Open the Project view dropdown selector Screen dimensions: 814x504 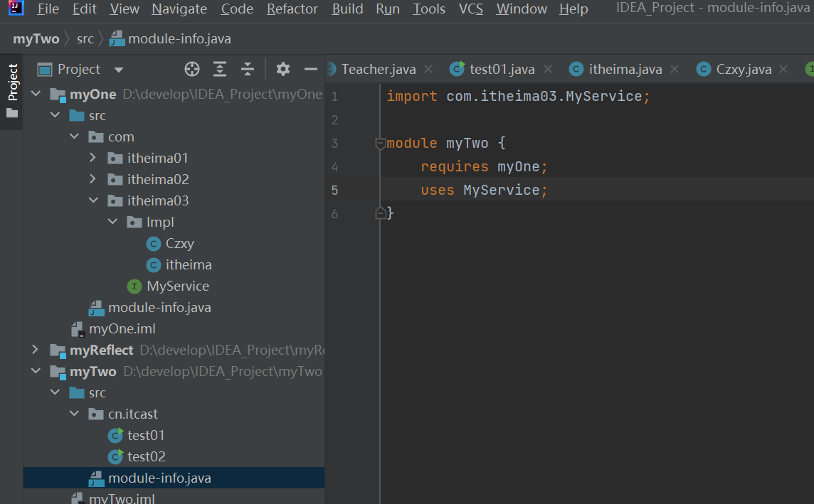click(x=119, y=70)
